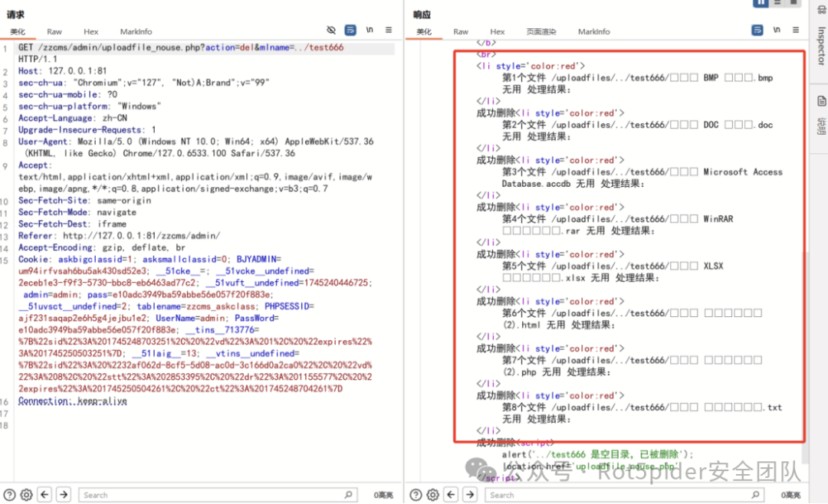The height and width of the screenshot is (504, 828).
Task: Toggle word wrap icon in response panel
Action: coord(757,30)
